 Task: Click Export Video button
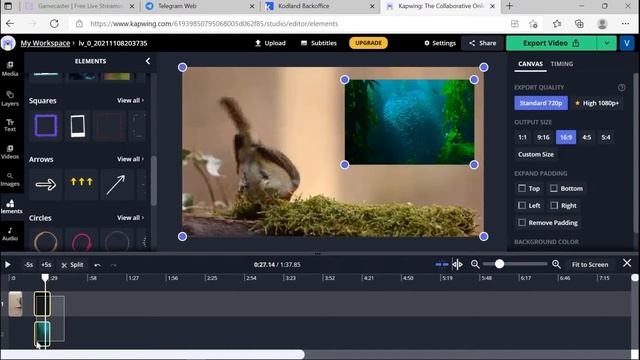(x=551, y=43)
